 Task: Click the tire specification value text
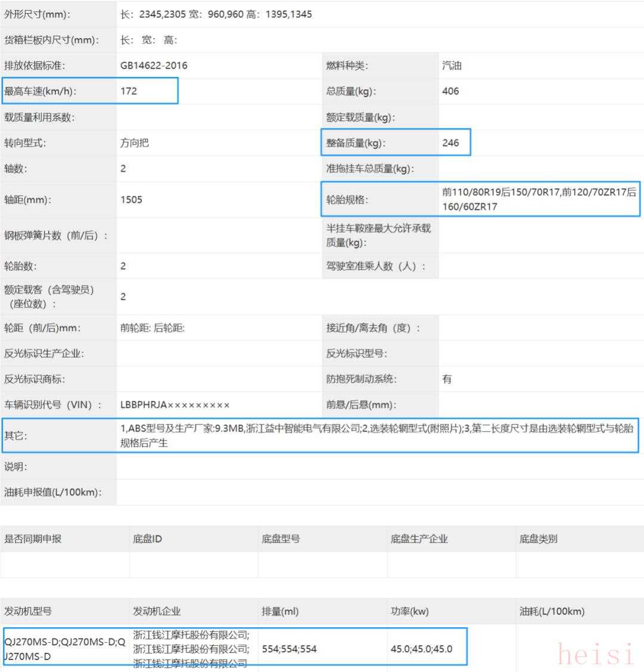tap(538, 199)
